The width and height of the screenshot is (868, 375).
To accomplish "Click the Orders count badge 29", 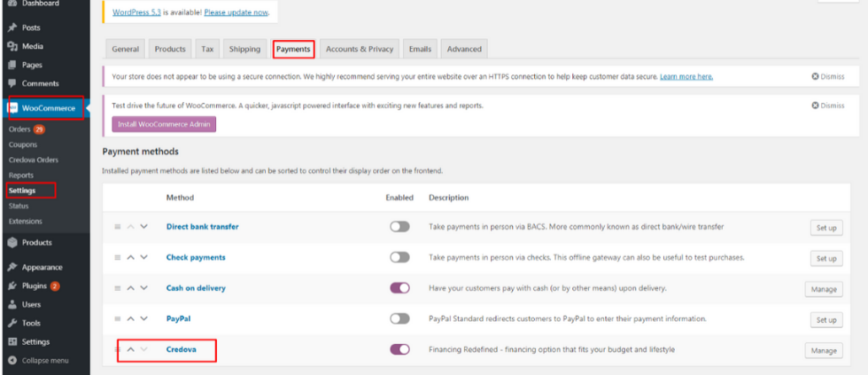I will click(x=39, y=129).
